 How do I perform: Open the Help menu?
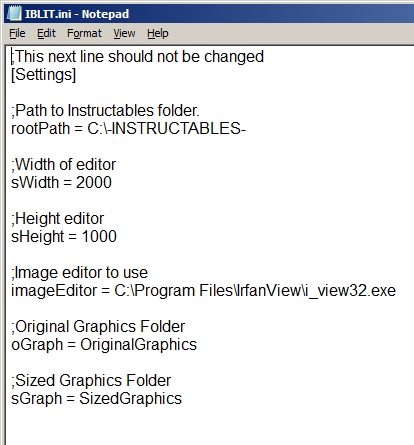[x=158, y=33]
